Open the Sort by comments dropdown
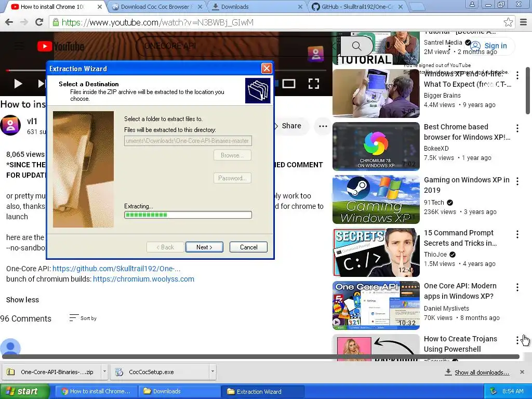532x399 pixels. pyautogui.click(x=83, y=318)
